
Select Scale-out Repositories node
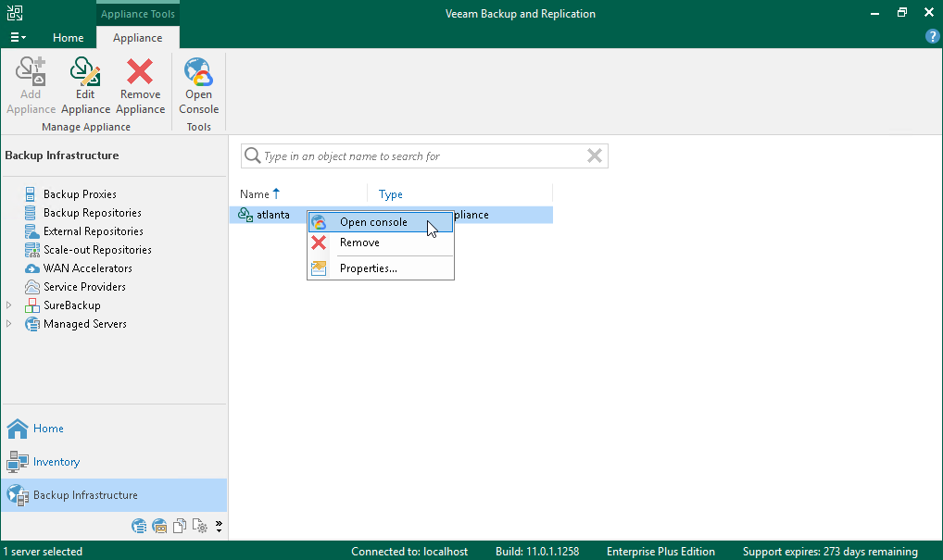click(x=97, y=250)
